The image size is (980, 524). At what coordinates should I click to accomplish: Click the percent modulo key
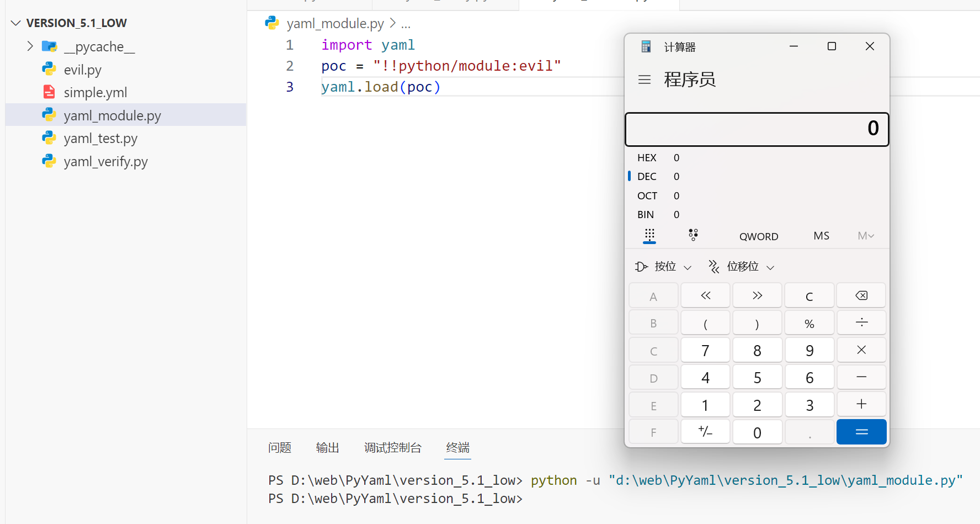809,323
